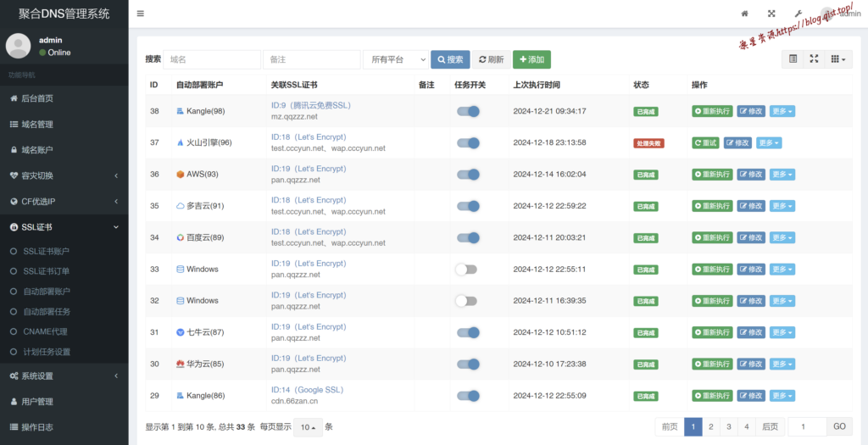Click the green 添加 button
Viewport: 868px width, 445px height.
pyautogui.click(x=531, y=59)
